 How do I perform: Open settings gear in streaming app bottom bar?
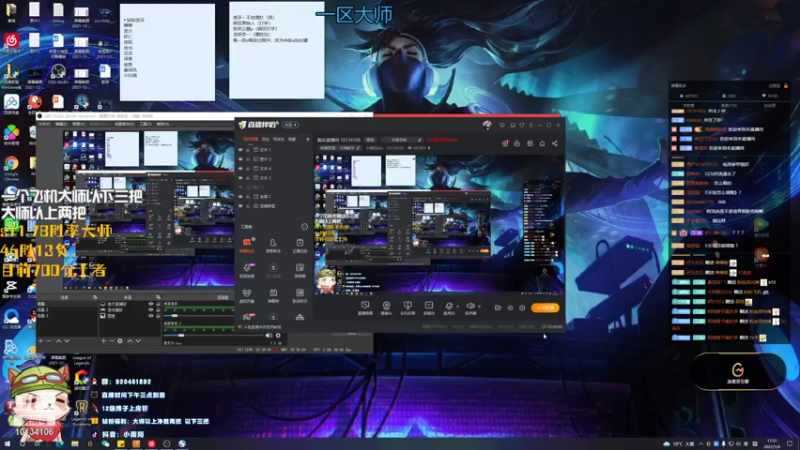pyautogui.click(x=522, y=308)
